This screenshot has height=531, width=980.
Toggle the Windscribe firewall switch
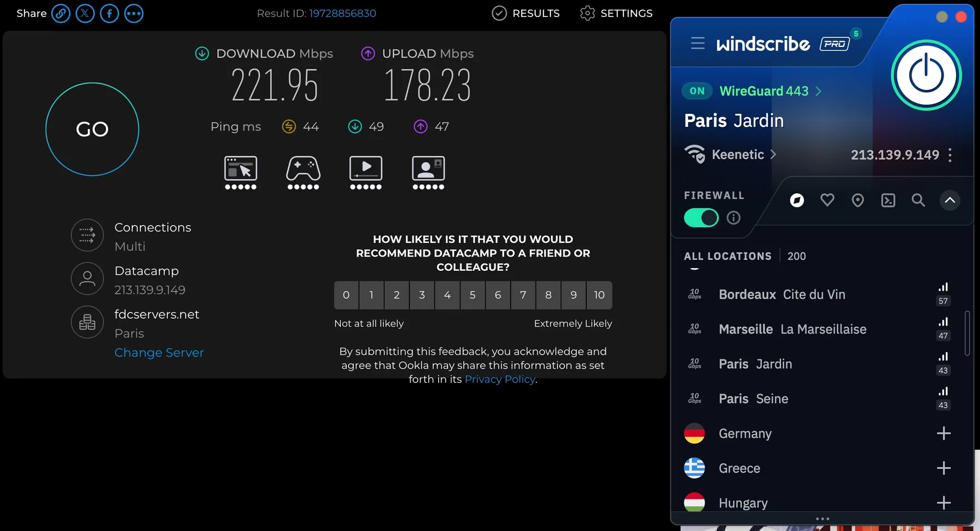(x=701, y=218)
